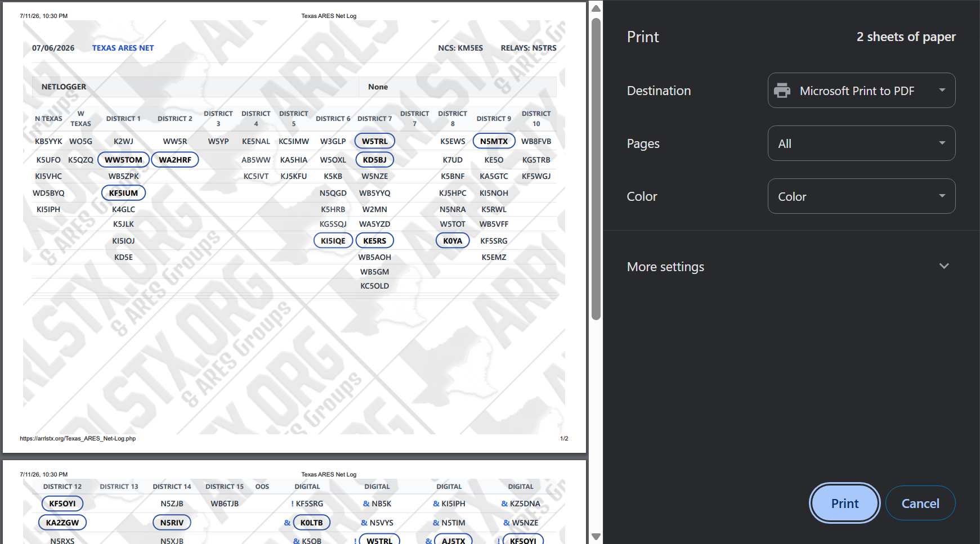Click callsign KG5TRB in the preview
The image size is (980, 544).
[x=536, y=160]
